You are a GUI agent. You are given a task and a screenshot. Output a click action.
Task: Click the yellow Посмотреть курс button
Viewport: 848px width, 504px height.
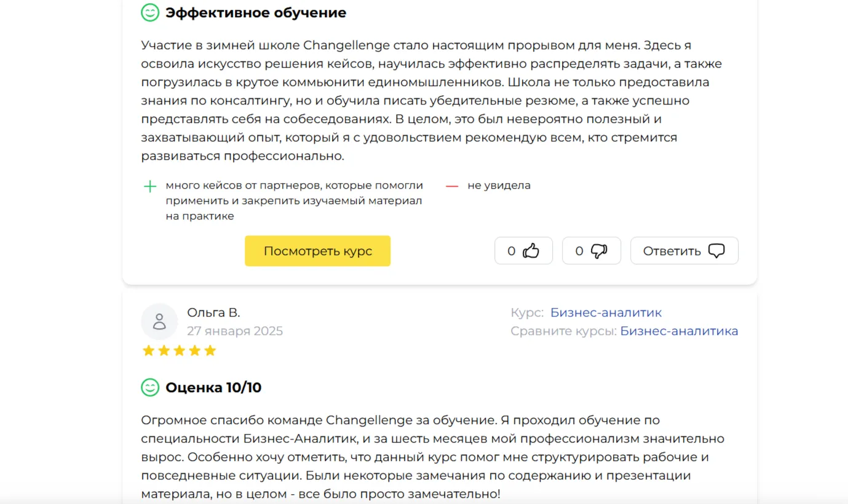[x=317, y=251]
